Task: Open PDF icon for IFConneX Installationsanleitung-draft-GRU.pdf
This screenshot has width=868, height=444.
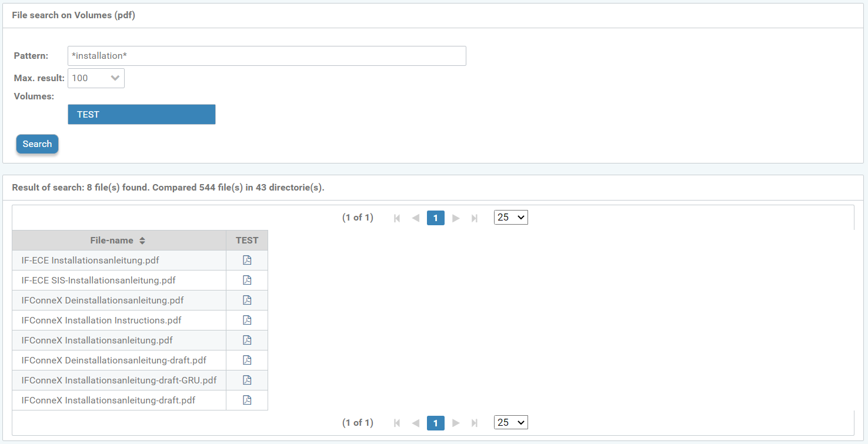Action: pos(247,380)
